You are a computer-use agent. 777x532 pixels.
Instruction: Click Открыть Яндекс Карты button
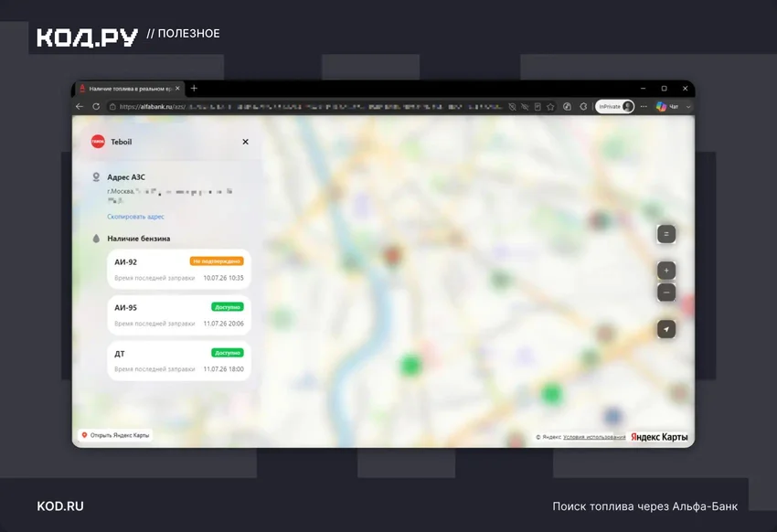[x=115, y=435]
